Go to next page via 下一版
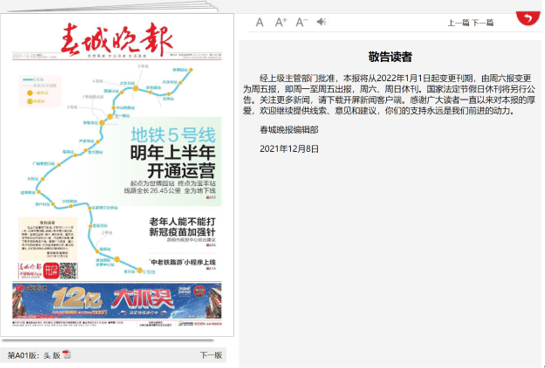This screenshot has height=368, width=545. [x=211, y=355]
